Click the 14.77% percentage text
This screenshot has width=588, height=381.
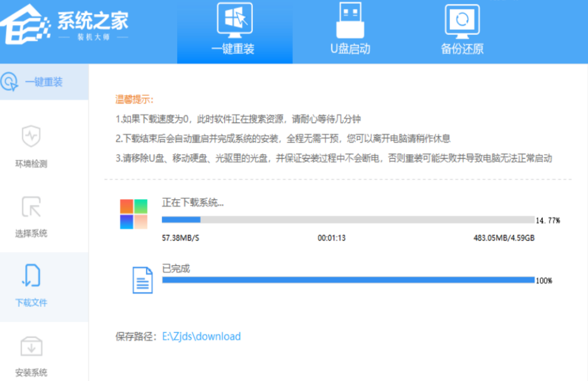point(548,220)
